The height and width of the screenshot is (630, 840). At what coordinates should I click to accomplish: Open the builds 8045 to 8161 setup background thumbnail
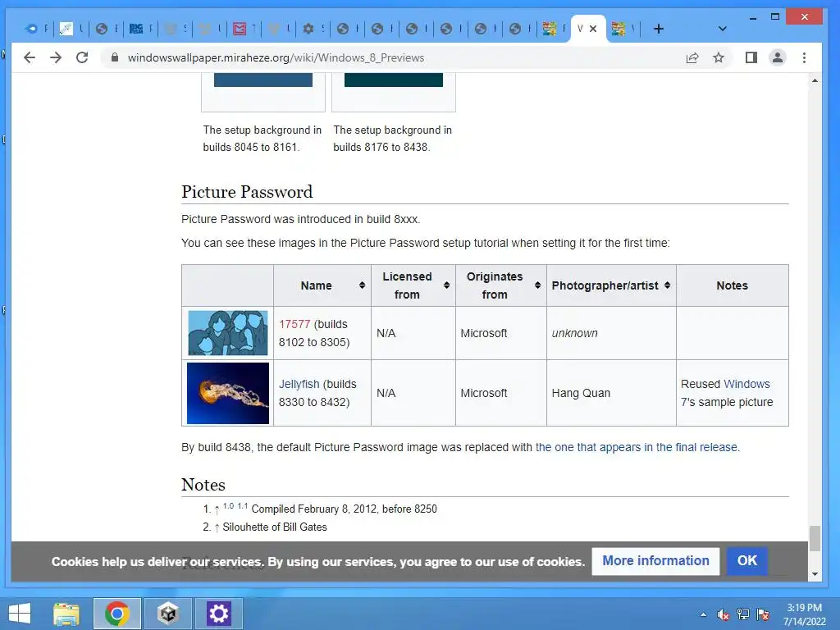coord(263,80)
